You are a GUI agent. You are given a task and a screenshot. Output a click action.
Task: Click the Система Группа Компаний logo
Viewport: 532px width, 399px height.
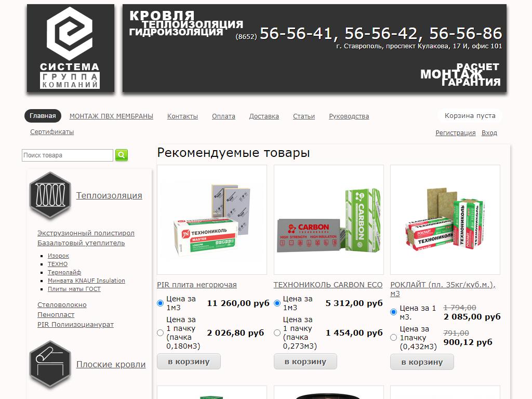click(70, 48)
